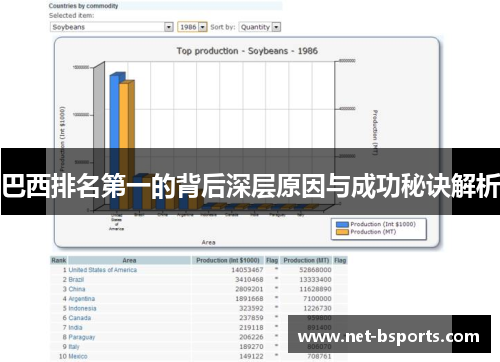Open the Sort by Quantity dropdown
500x362 pixels.
click(x=260, y=27)
